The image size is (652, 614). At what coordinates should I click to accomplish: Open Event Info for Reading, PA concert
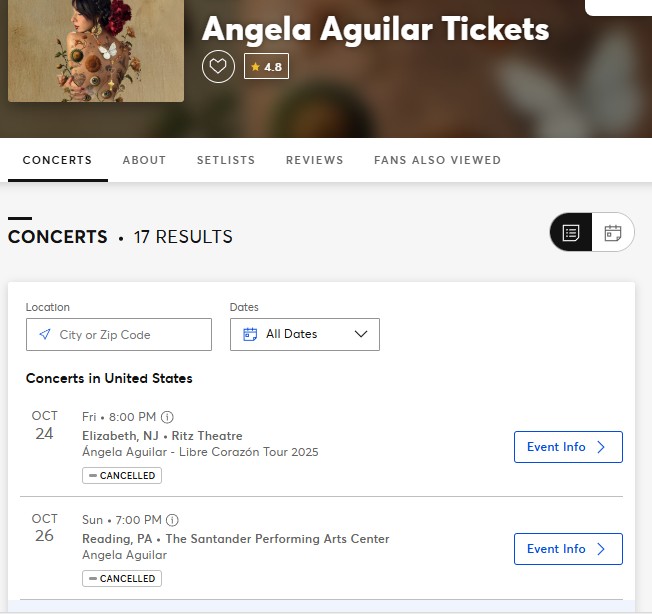coord(568,549)
